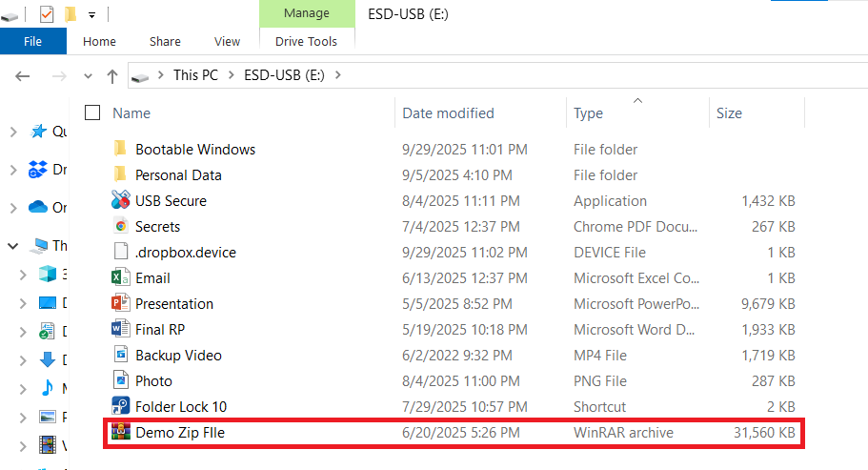Go back with the Back arrow
This screenshot has height=470, width=868.
pyautogui.click(x=22, y=76)
